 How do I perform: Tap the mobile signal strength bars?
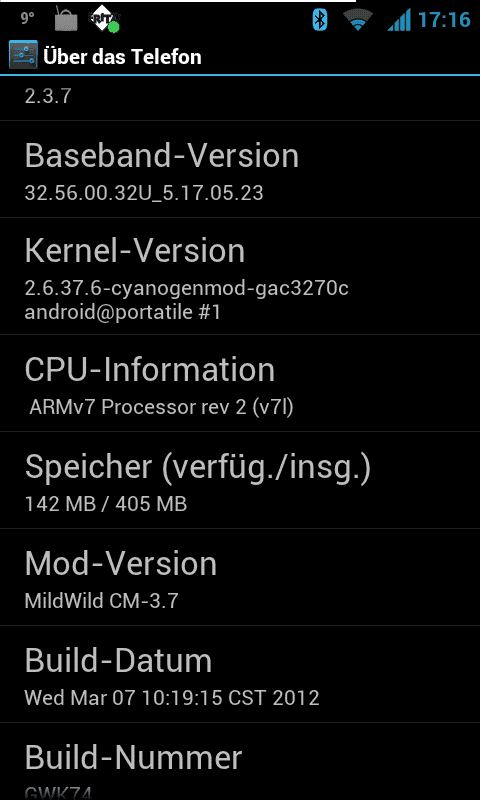pyautogui.click(x=399, y=20)
